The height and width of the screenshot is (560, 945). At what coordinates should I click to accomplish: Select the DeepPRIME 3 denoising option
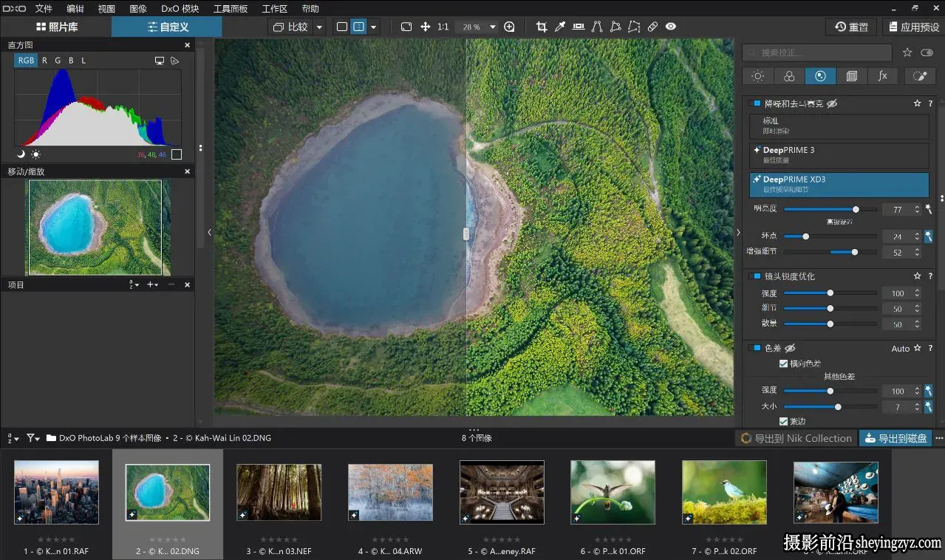[x=839, y=155]
